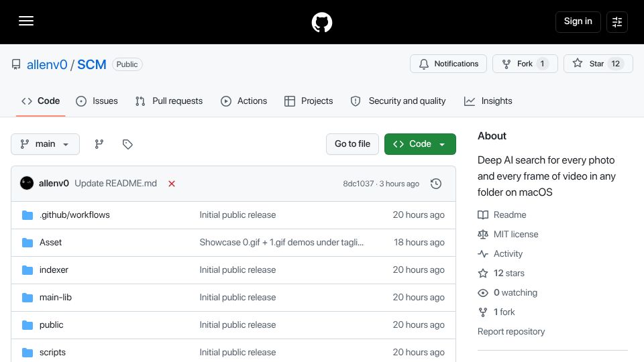Open the Actions tab

244,101
